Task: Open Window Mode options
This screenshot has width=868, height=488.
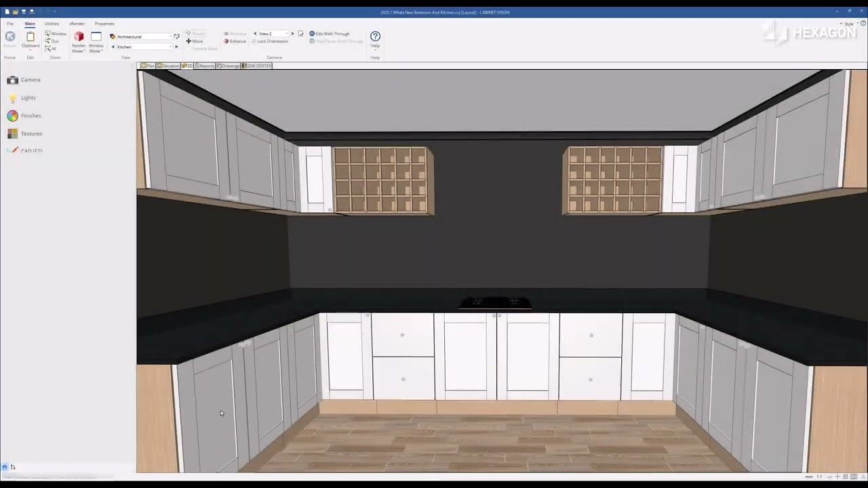Action: pyautogui.click(x=96, y=42)
